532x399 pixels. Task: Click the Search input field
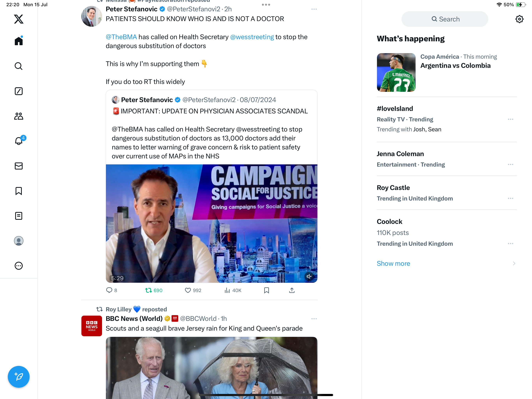[x=445, y=19]
